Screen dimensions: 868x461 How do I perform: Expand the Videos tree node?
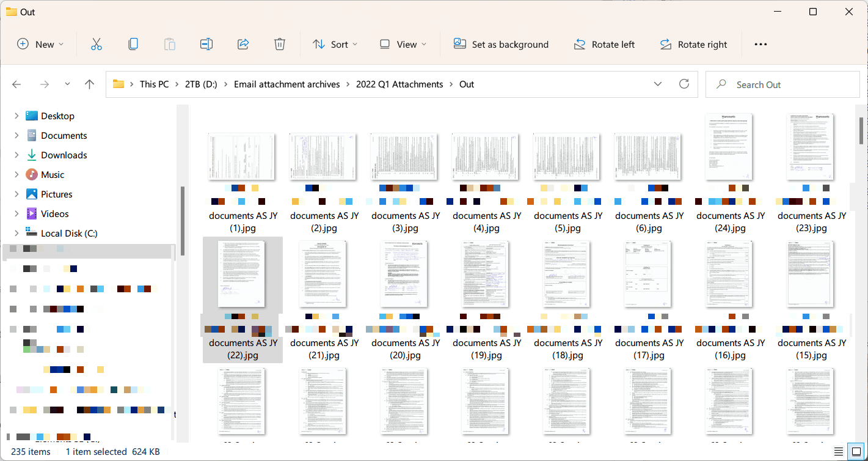tap(16, 214)
